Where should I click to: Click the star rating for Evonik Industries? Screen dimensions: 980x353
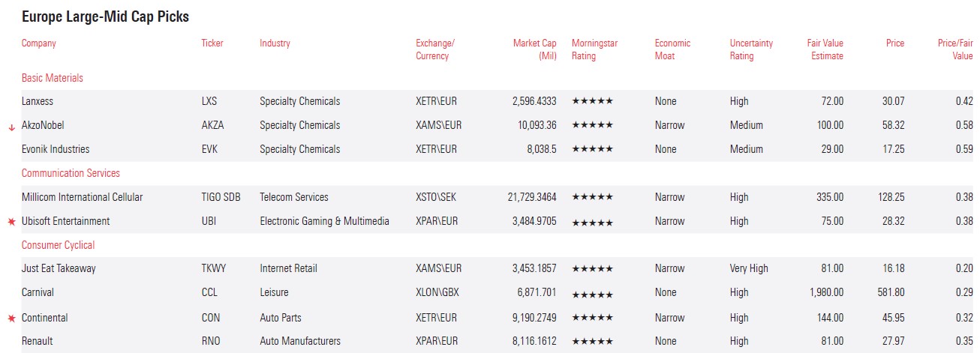592,149
